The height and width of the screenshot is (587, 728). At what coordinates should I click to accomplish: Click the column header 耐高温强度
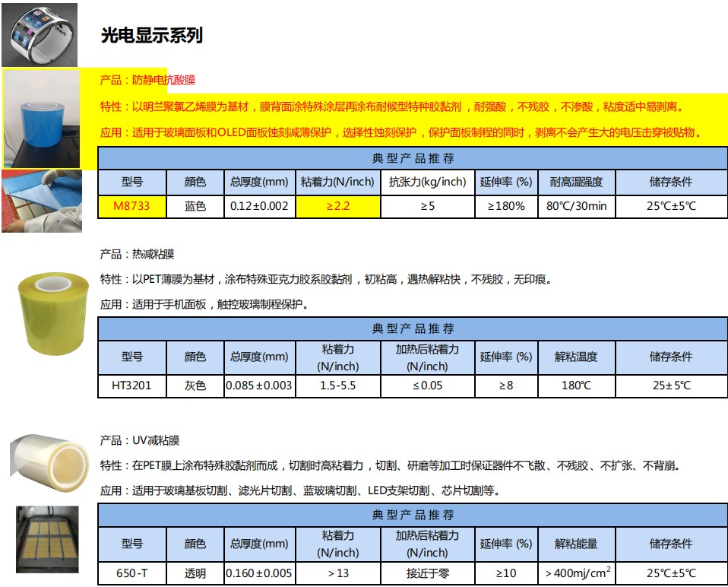point(577,182)
